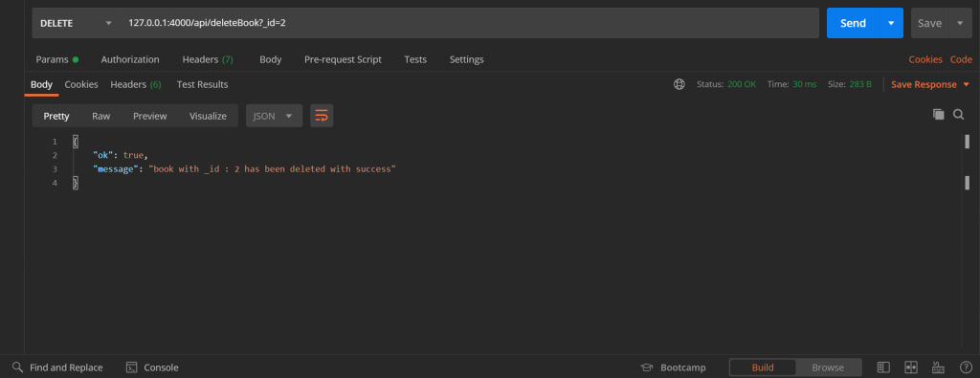This screenshot has width=980, height=378.
Task: Switch to the Params tab
Action: click(x=56, y=59)
